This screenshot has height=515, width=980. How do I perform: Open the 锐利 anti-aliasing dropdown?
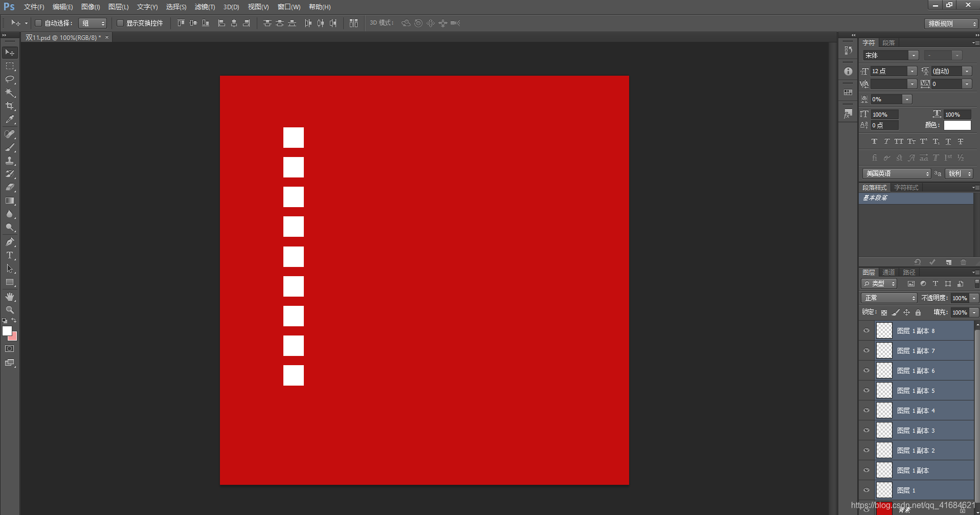coord(959,174)
